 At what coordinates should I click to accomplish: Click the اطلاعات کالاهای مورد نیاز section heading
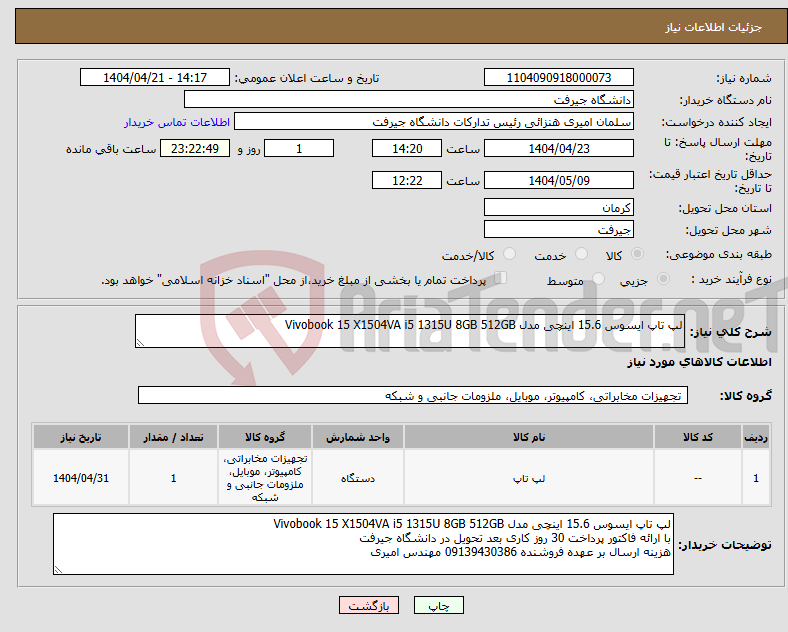(x=699, y=362)
